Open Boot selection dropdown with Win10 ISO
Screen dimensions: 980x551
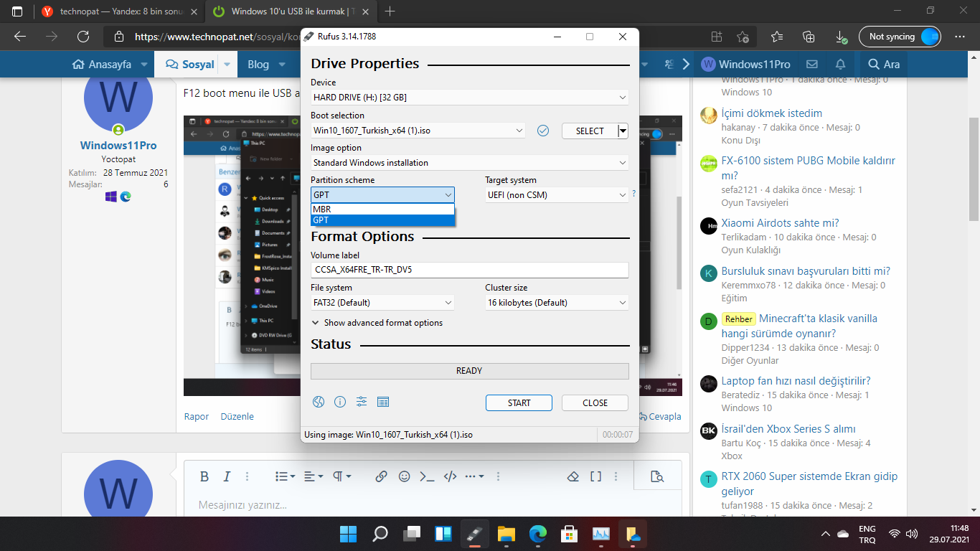tap(418, 131)
